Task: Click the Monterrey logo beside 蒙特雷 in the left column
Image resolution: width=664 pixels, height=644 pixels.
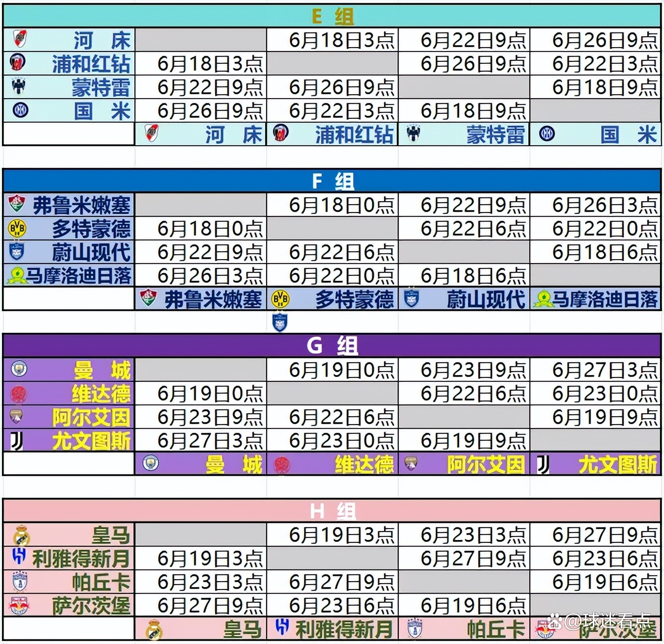Action: pos(19,86)
